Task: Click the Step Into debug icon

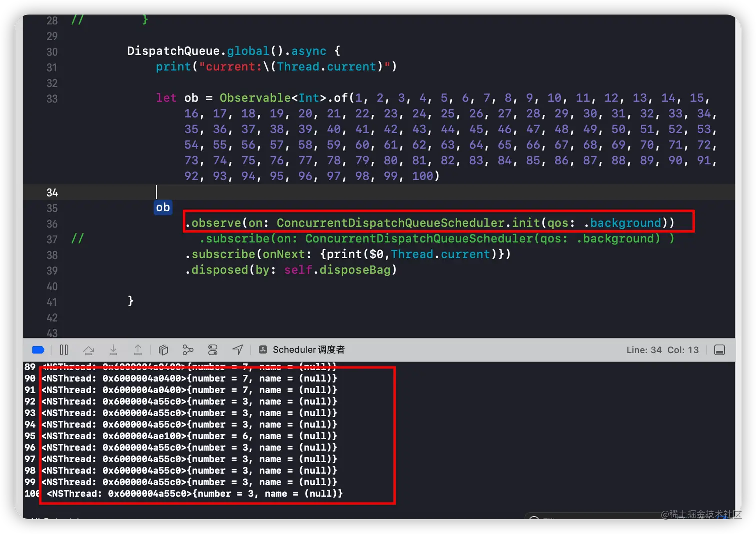Action: [x=113, y=350]
